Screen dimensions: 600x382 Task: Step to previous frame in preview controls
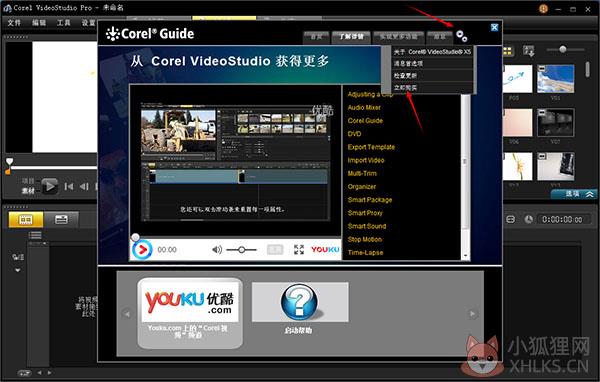point(84,186)
